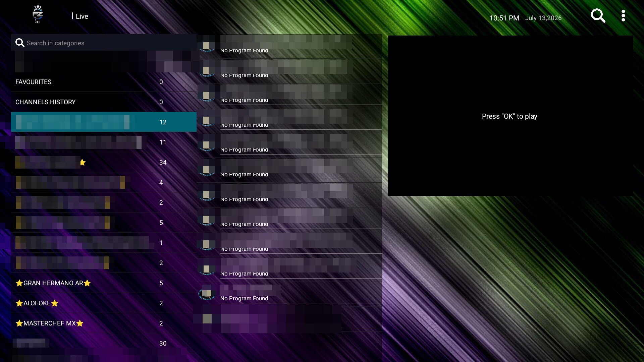Click the Press "OK" to play preview
Viewport: 644px width, 362px height.
[510, 116]
